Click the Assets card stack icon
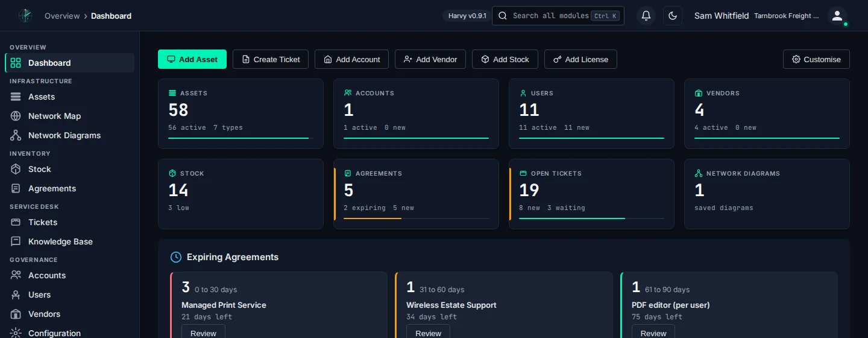 (x=172, y=93)
